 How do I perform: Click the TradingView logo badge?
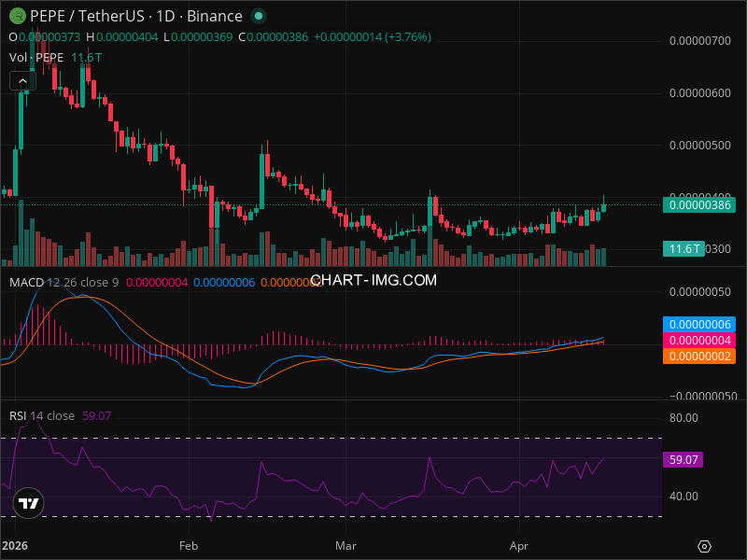(28, 503)
